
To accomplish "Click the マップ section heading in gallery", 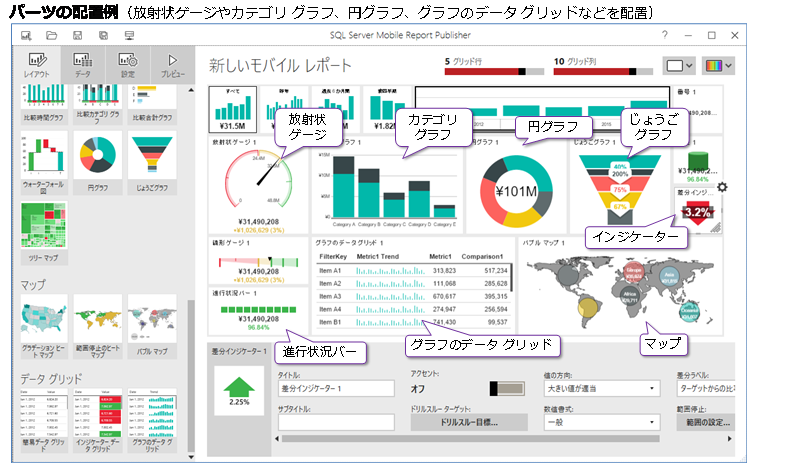I will (33, 284).
